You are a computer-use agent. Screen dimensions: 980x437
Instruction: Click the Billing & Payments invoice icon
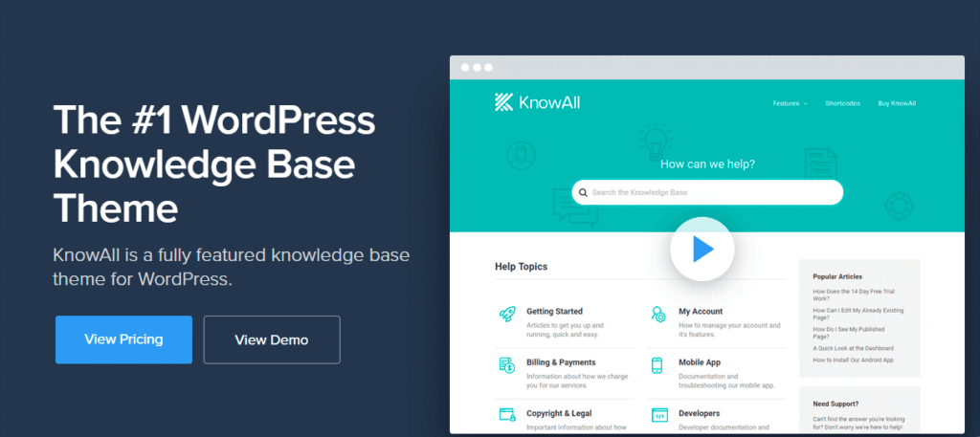pos(507,365)
